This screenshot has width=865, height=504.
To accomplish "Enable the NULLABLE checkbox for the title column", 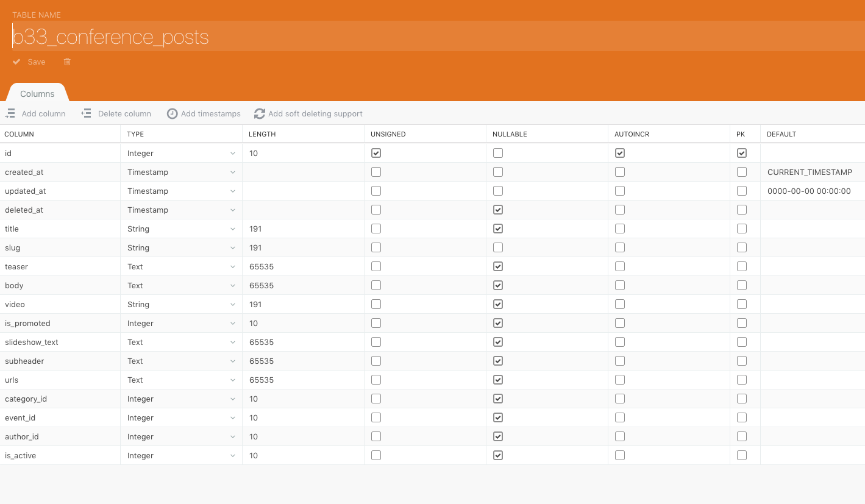I will coord(498,228).
